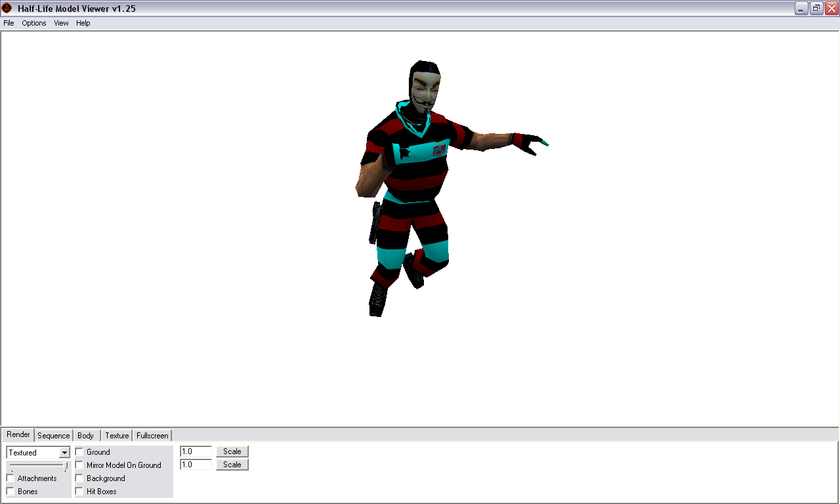
Task: Open the Help menu
Action: click(83, 23)
